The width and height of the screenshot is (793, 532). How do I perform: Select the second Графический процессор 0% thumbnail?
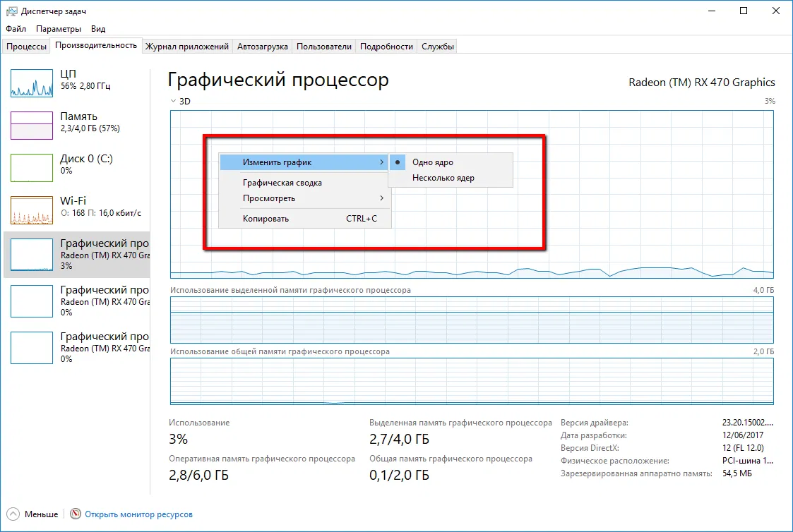tap(31, 301)
